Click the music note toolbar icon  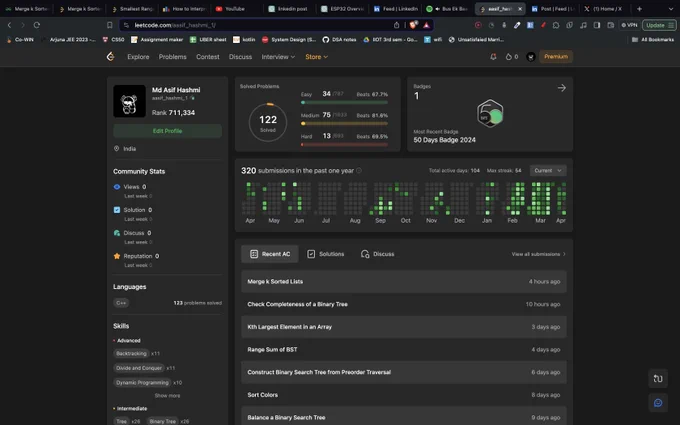[x=583, y=25]
